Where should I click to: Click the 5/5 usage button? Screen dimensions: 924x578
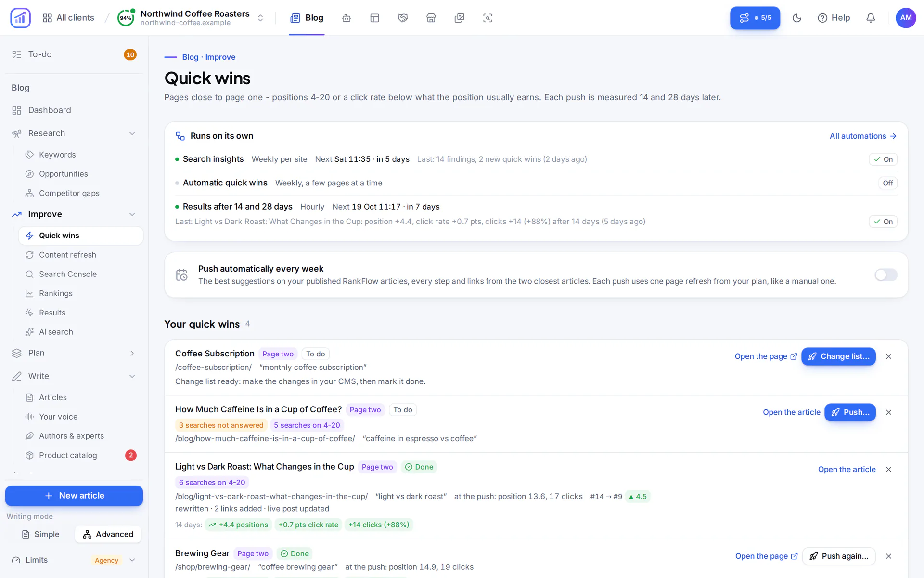coord(755,18)
